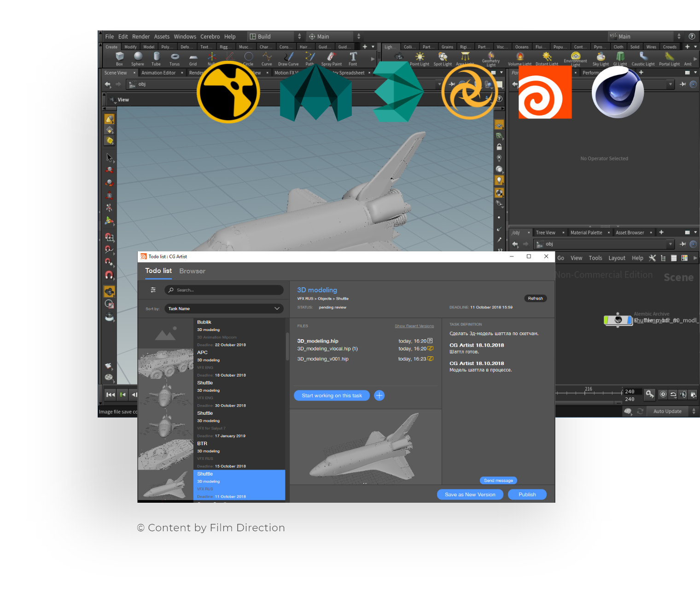The width and height of the screenshot is (700, 604).
Task: Open the Main take dropdown at top right
Action: point(645,36)
